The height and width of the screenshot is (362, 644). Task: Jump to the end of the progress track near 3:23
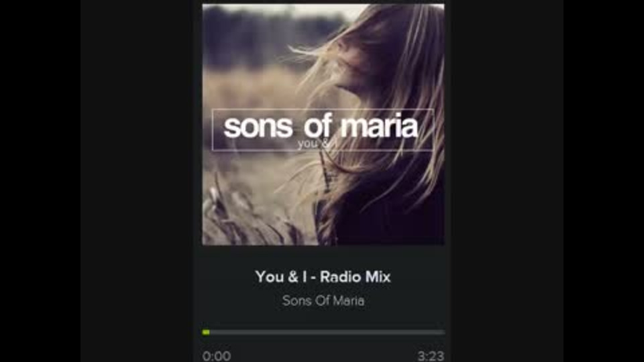(443, 332)
